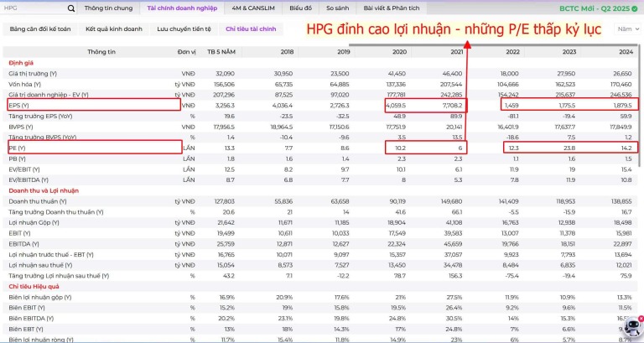Click the Đơn vị column header

[x=186, y=52]
